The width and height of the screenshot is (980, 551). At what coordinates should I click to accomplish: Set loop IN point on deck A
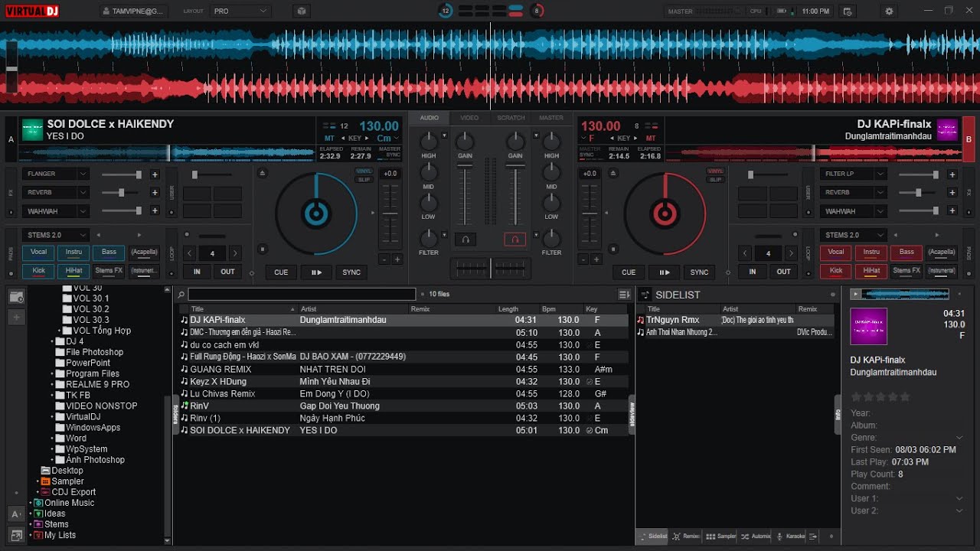tap(197, 271)
